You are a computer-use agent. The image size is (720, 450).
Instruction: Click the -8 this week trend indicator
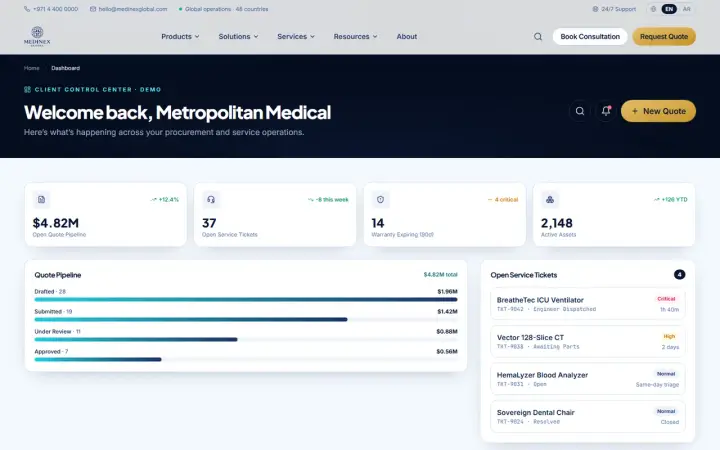tap(328, 199)
